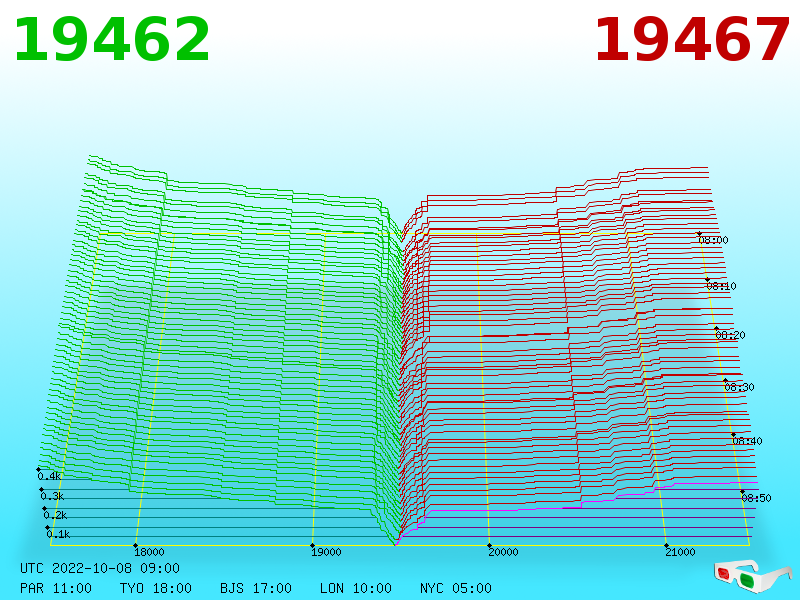This screenshot has height=600, width=800.
Task: Click the 3D glasses icon
Action: point(751,577)
